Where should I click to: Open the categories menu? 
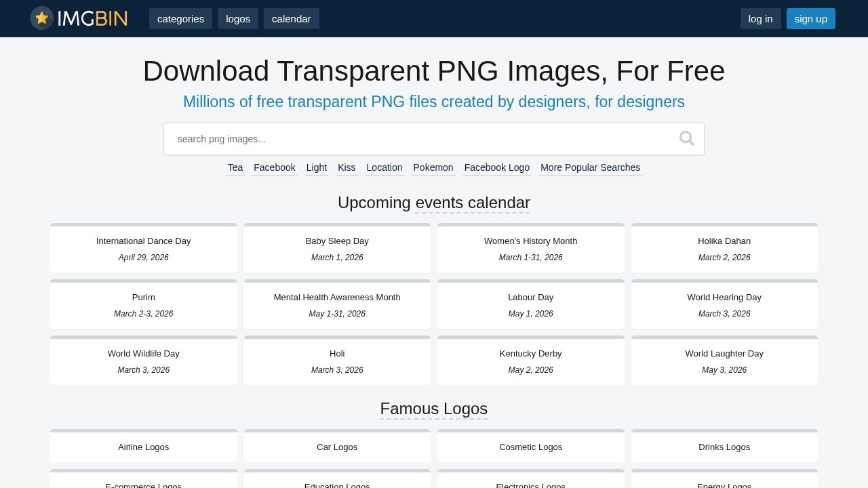[180, 19]
